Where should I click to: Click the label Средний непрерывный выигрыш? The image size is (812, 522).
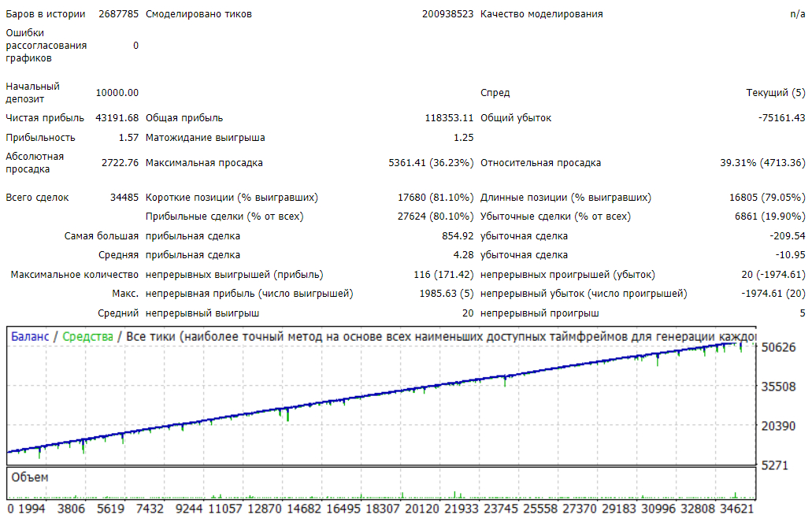click(x=178, y=313)
